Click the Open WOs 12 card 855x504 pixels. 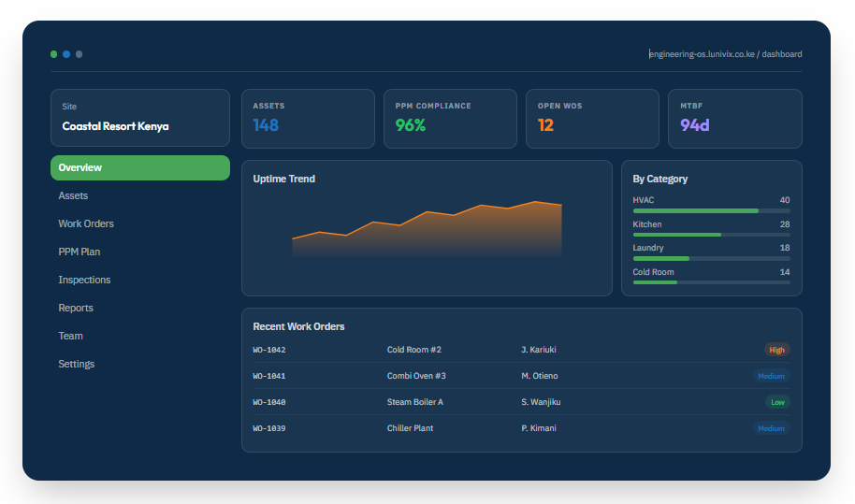click(x=593, y=119)
